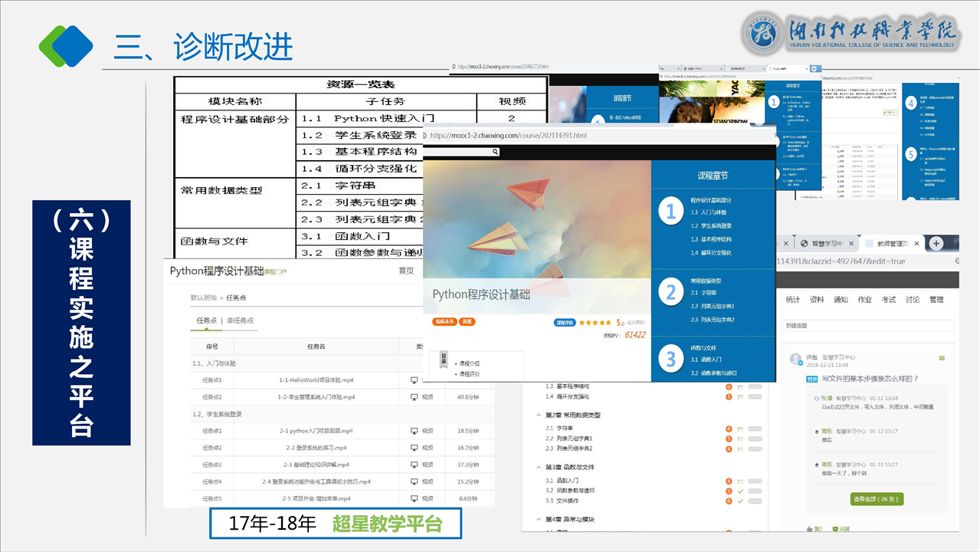This screenshot has height=552, width=980.
Task: Click the five-star course rating
Action: pyautogui.click(x=595, y=323)
